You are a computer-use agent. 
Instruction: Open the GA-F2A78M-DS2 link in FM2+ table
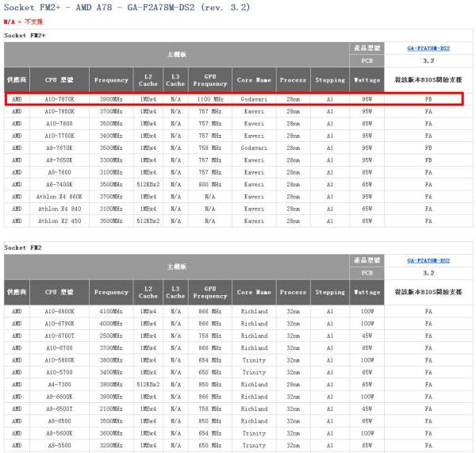428,48
